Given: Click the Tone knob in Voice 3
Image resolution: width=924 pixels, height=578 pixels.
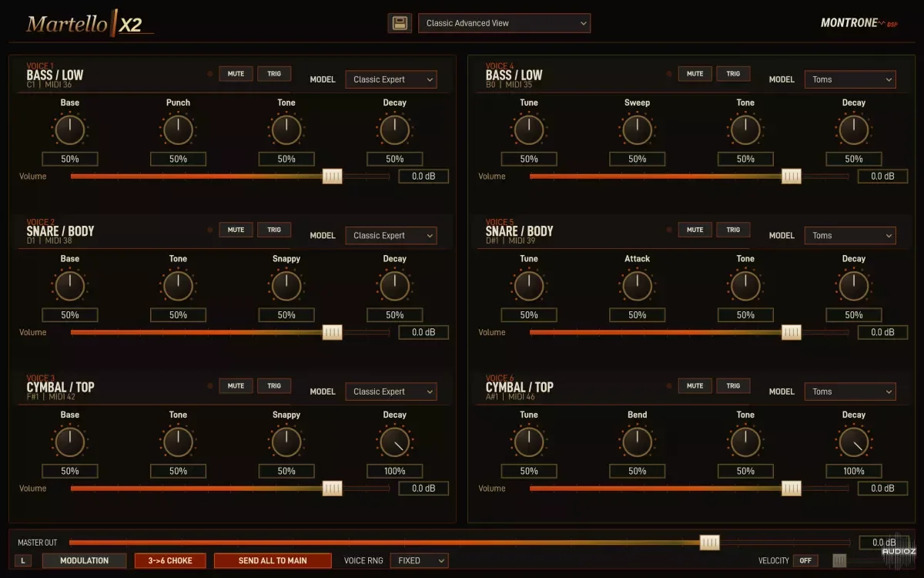Looking at the screenshot, I should (x=178, y=442).
